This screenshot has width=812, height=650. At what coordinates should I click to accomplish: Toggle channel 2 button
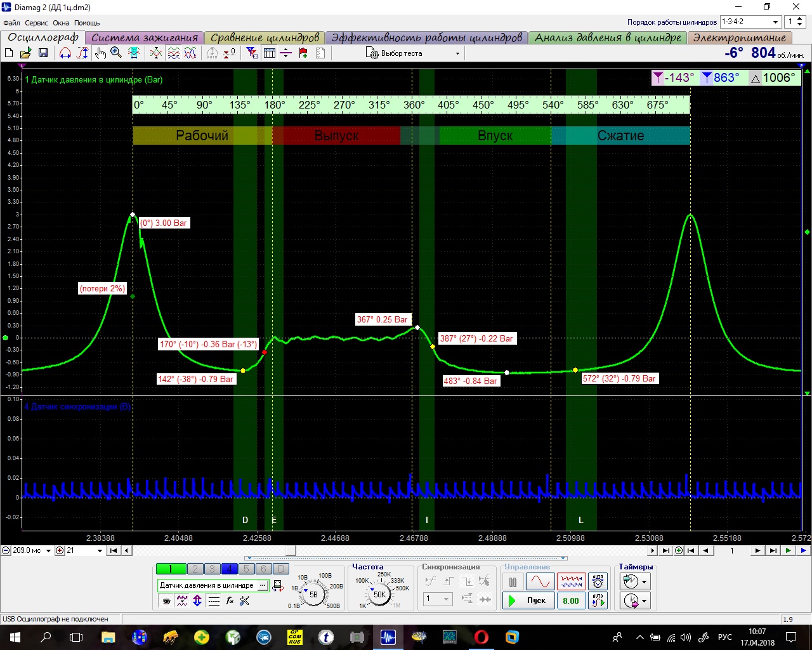195,569
